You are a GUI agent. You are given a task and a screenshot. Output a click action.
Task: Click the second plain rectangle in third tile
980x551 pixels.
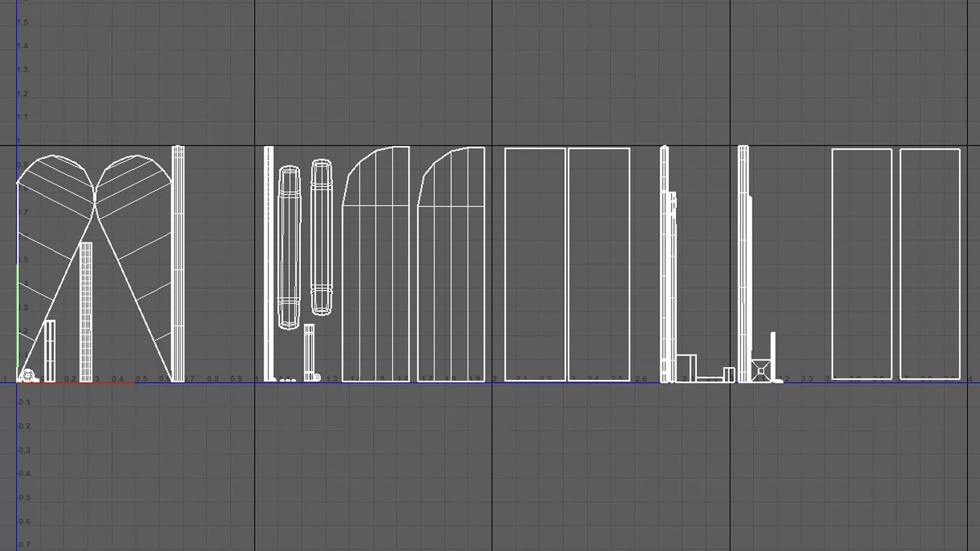[x=599, y=264]
